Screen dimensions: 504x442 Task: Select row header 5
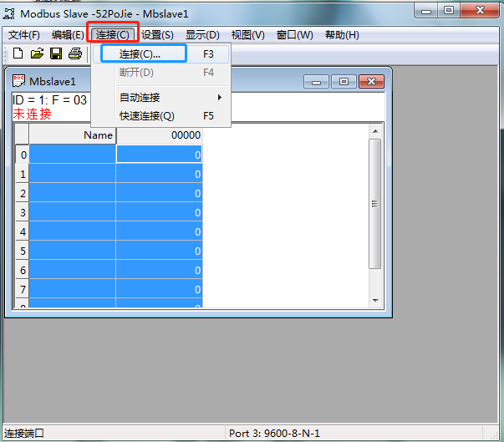(23, 251)
